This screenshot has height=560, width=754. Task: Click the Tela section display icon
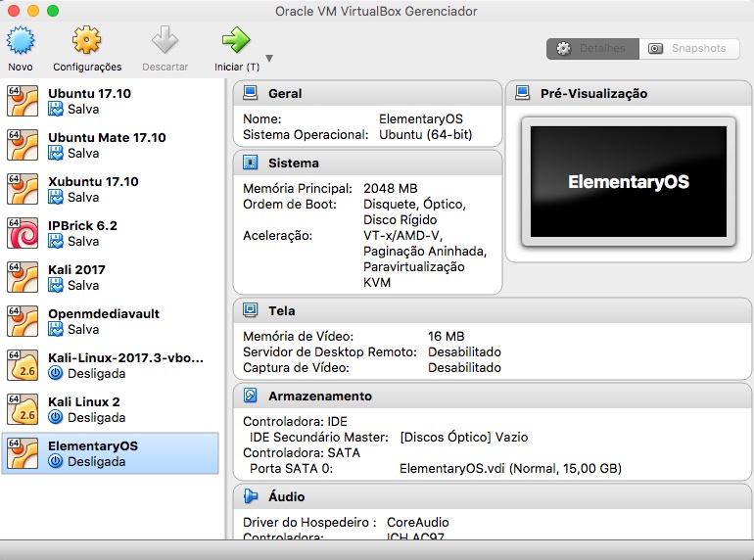point(250,310)
